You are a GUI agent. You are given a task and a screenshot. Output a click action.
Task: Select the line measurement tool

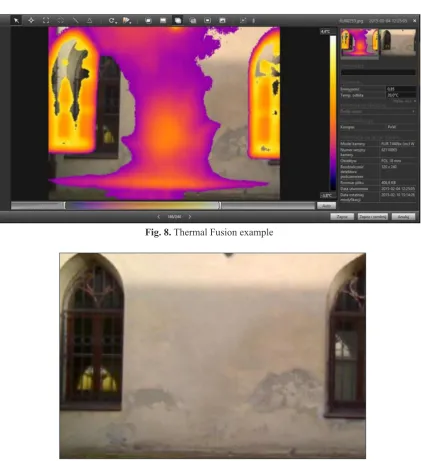click(75, 21)
